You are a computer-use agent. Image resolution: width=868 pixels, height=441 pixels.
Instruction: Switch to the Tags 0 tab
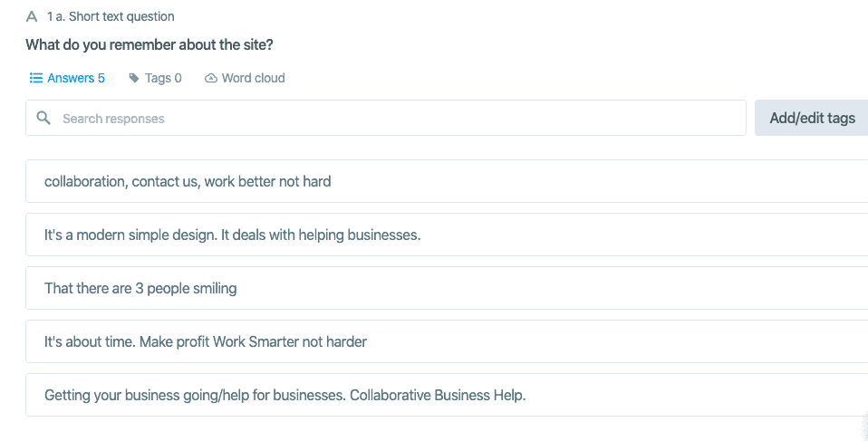pos(155,78)
